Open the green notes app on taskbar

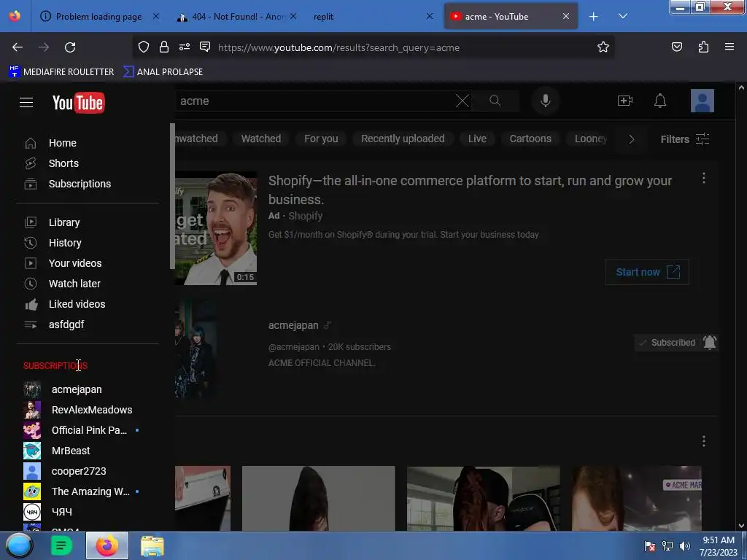61,545
